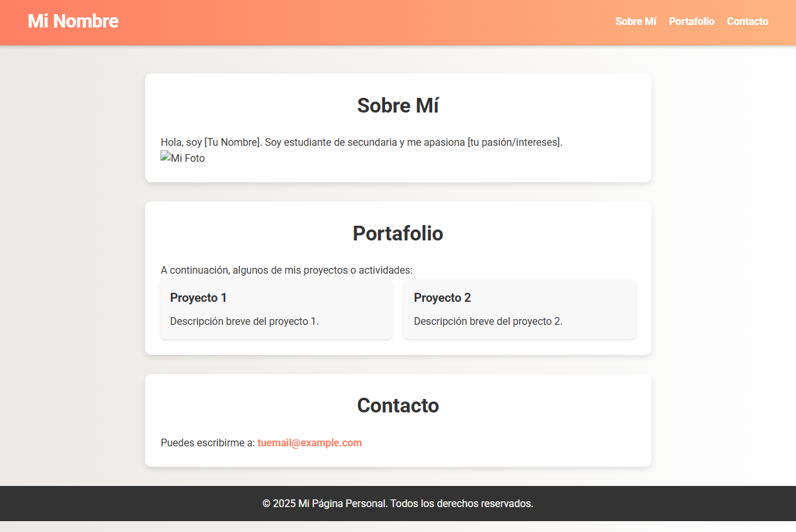The image size is (796, 532).
Task: Click the © 2025 footer copyright text
Action: (398, 503)
